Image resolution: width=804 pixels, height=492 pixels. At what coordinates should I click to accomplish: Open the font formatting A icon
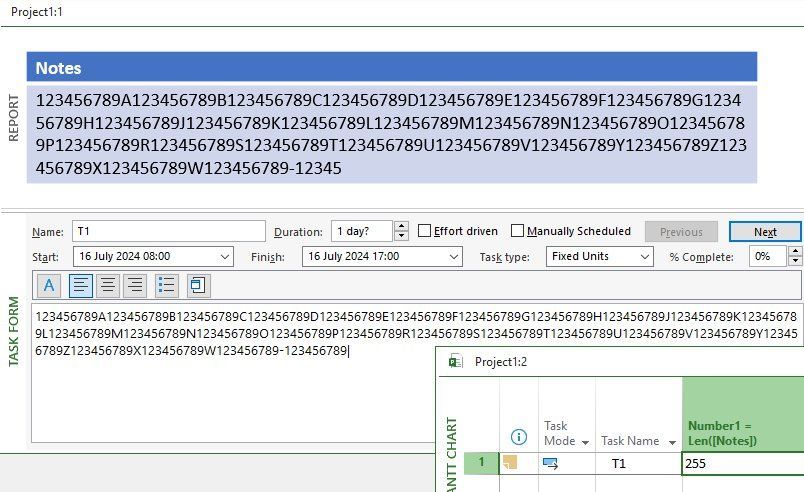click(49, 285)
